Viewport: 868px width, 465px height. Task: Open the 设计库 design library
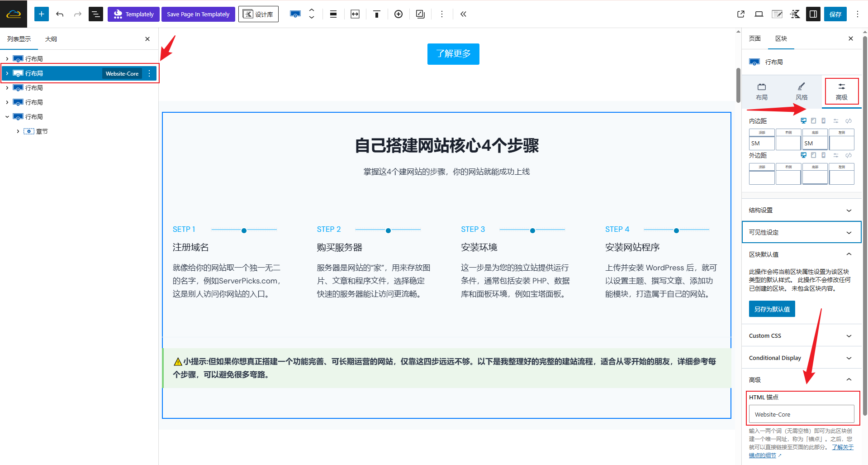(258, 14)
